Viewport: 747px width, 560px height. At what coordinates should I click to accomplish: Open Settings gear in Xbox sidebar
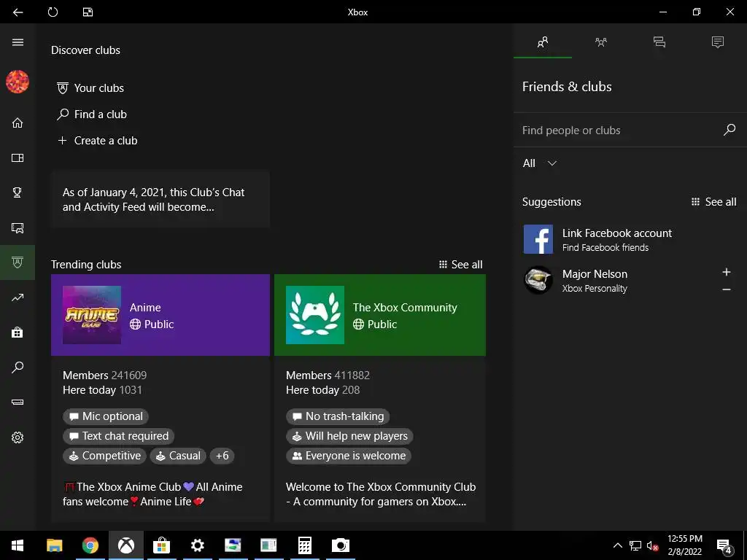pos(18,437)
